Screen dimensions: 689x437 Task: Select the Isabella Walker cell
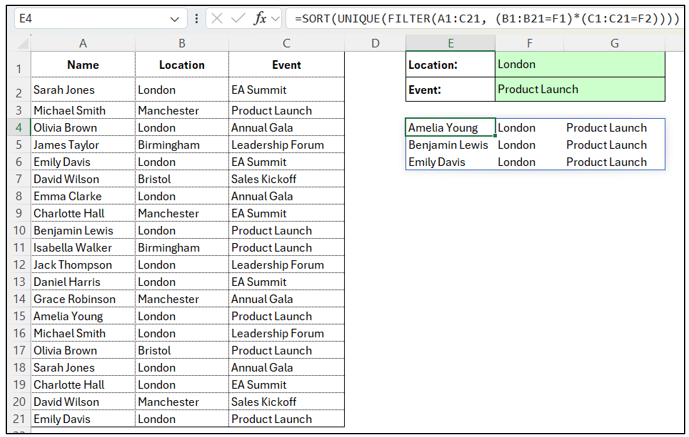pyautogui.click(x=83, y=248)
